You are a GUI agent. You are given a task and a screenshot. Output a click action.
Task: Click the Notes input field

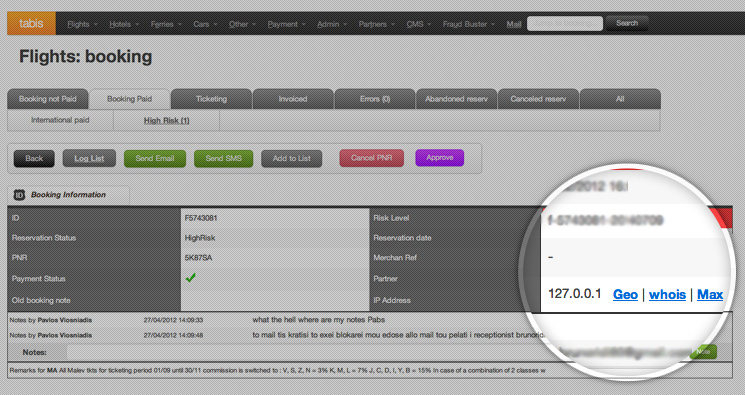pyautogui.click(x=378, y=352)
